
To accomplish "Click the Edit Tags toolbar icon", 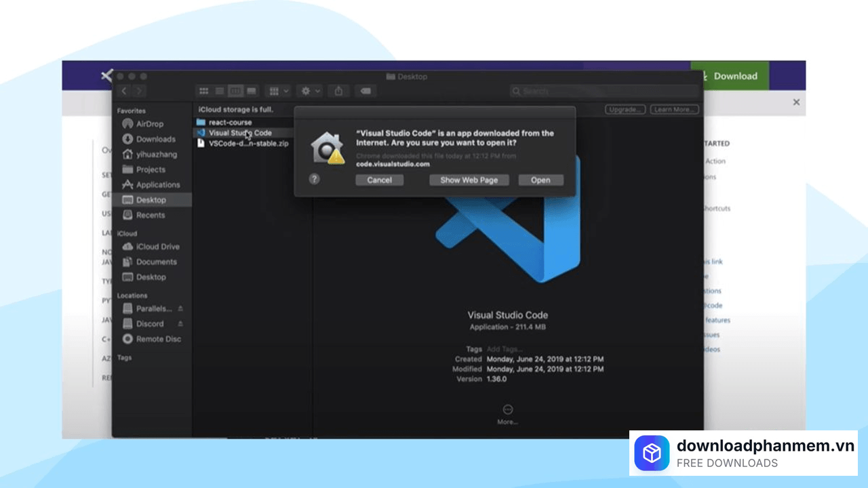I will click(x=365, y=91).
